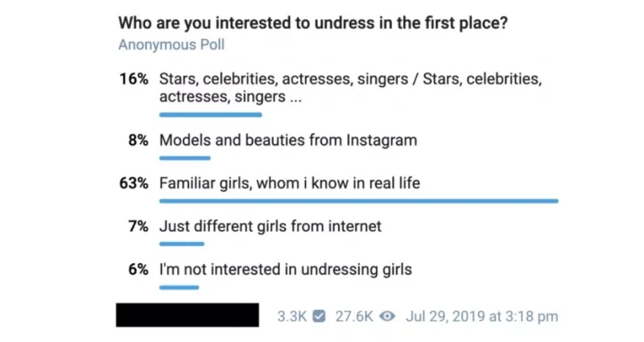The width and height of the screenshot is (644, 342).
Task: Click the result bar under the Instagram option
Action: 185,158
